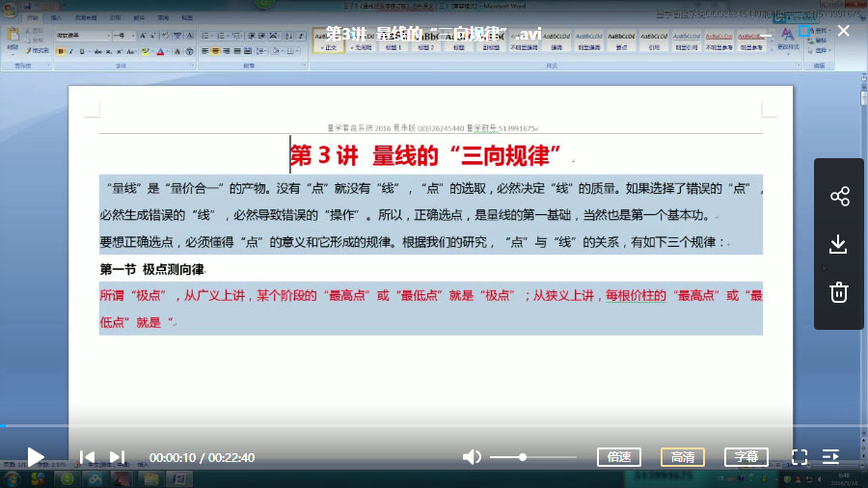Center align text in Word
The image size is (868, 488).
[x=215, y=51]
